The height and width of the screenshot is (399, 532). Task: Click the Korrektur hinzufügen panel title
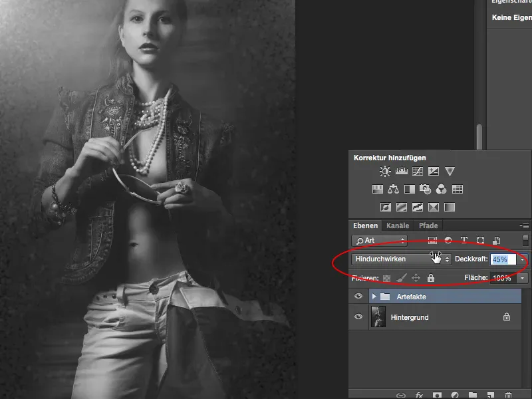click(390, 158)
